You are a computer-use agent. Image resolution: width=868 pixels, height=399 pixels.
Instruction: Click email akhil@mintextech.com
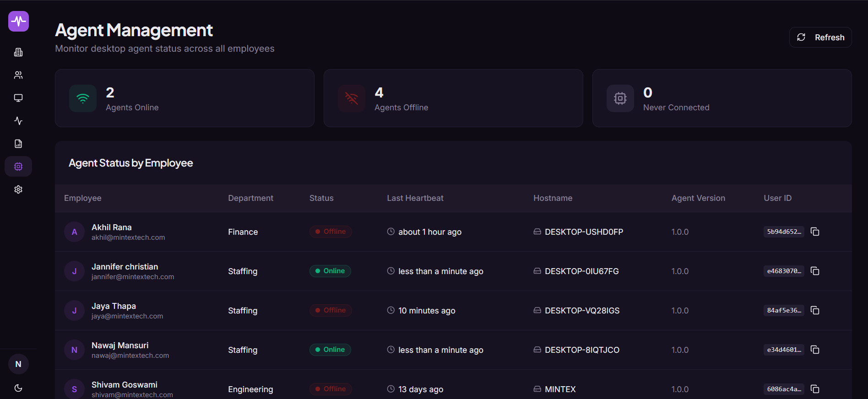pyautogui.click(x=128, y=237)
